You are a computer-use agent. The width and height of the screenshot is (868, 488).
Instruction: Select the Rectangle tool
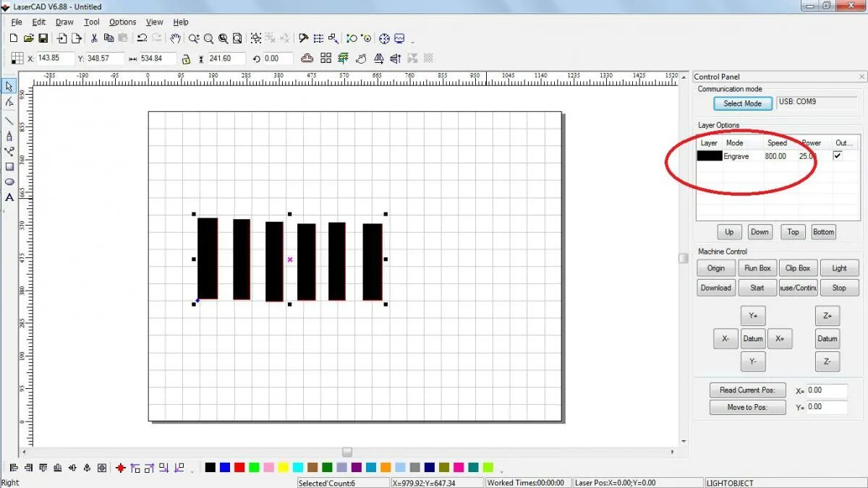point(9,166)
